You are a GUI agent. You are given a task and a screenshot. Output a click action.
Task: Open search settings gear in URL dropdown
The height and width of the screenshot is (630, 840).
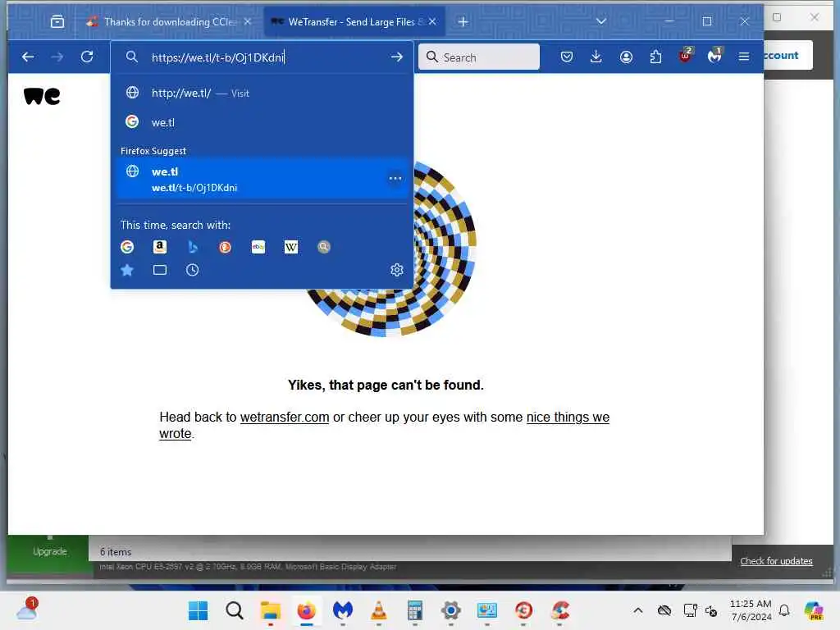coord(396,270)
